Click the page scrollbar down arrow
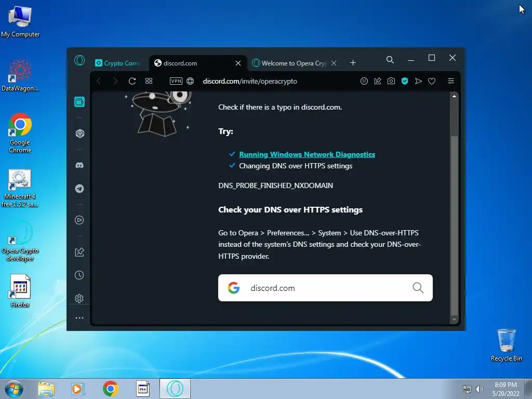Image resolution: width=532 pixels, height=399 pixels. pyautogui.click(x=454, y=320)
